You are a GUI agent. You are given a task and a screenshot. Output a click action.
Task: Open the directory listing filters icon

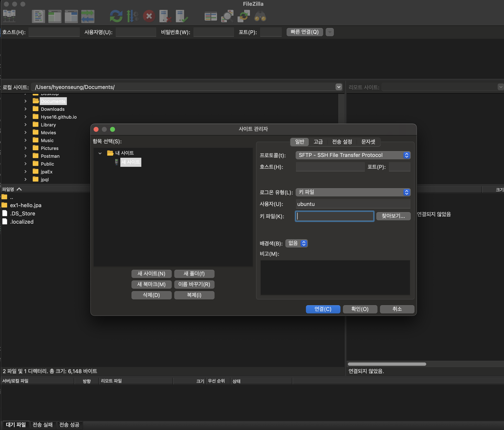coord(211,16)
